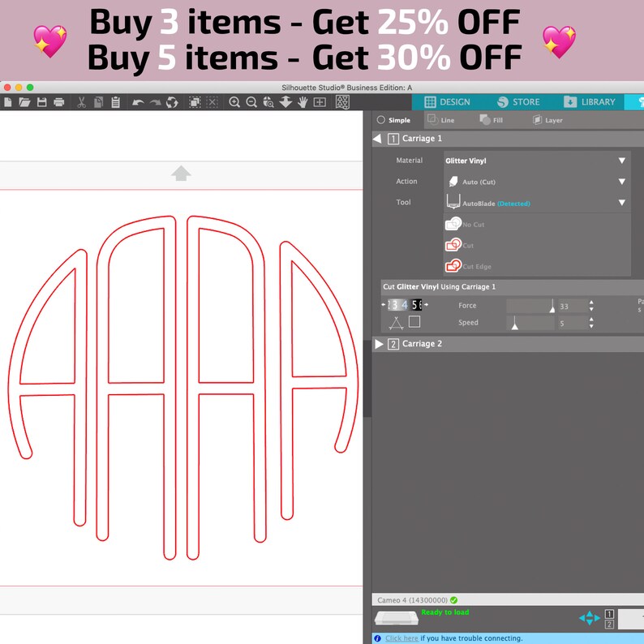The image size is (644, 644).
Task: Create a new document from toolbar
Action: tap(8, 102)
